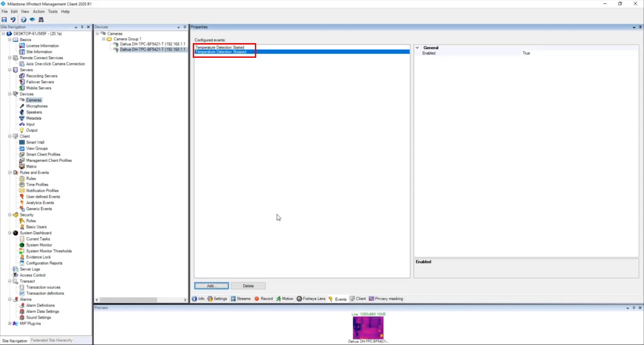Collapse Camera Group 1 folder

pyautogui.click(x=104, y=39)
